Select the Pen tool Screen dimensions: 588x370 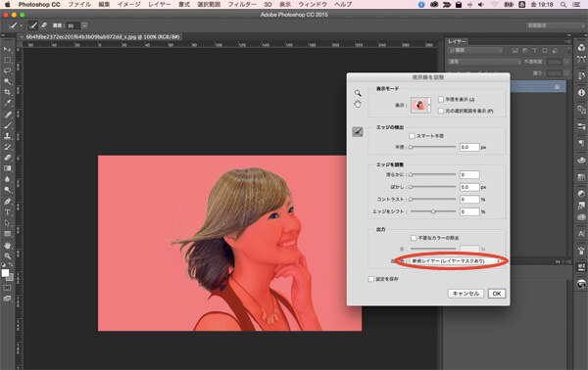(7, 202)
